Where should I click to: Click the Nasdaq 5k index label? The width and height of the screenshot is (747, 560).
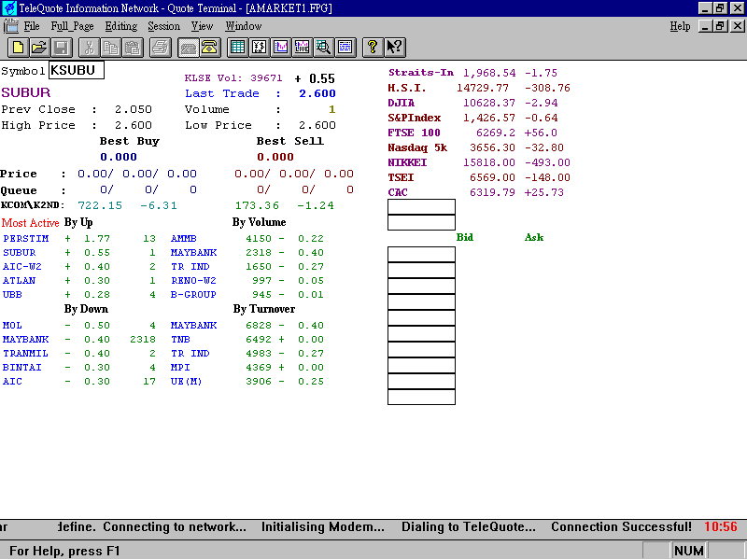coord(417,147)
